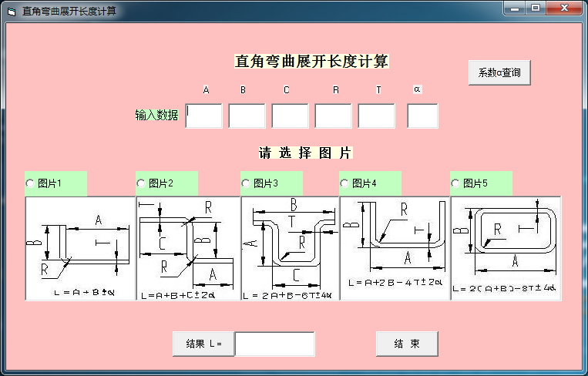The width and height of the screenshot is (588, 376).
Task: Click the C value input box
Action: point(290,116)
